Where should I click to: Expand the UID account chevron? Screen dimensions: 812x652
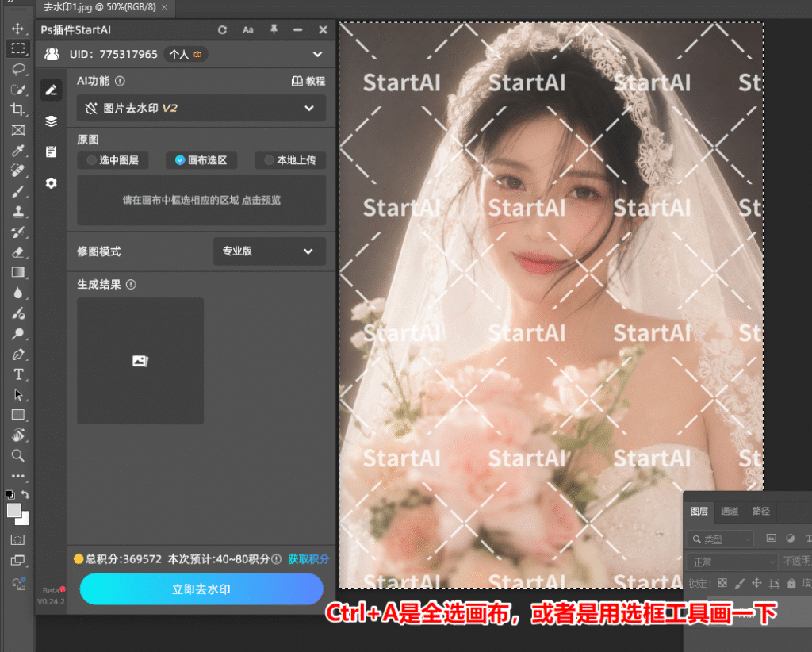[x=317, y=54]
